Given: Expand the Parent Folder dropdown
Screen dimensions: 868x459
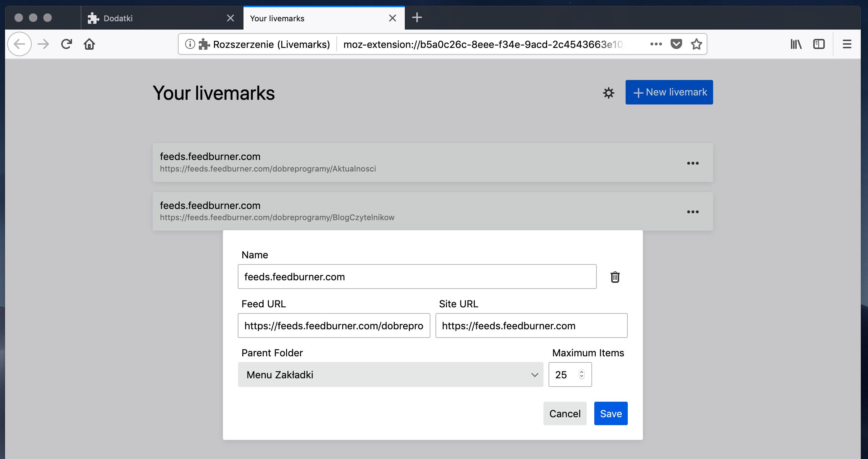Looking at the screenshot, I should [390, 375].
